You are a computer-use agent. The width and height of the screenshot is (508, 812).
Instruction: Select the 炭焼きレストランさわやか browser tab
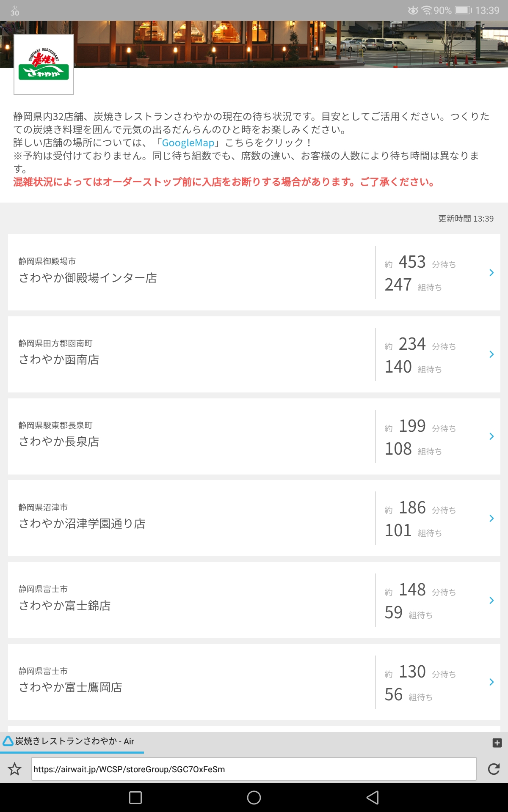tap(72, 741)
